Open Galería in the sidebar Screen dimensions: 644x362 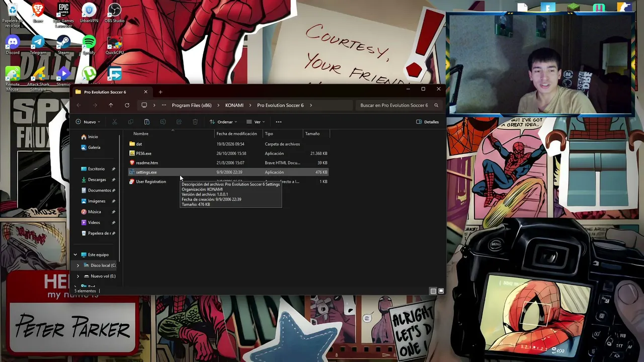[95, 147]
